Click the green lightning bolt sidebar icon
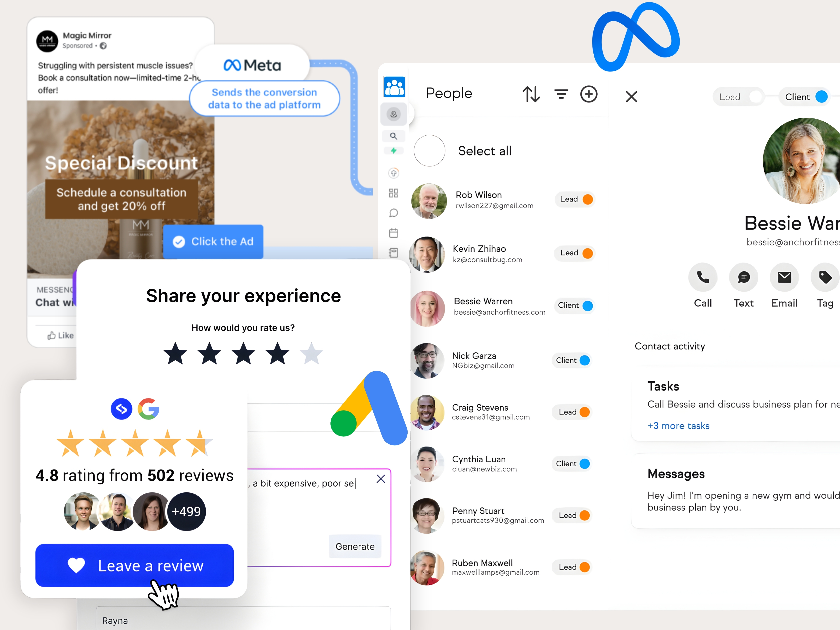Image resolution: width=840 pixels, height=630 pixels. coord(393,151)
